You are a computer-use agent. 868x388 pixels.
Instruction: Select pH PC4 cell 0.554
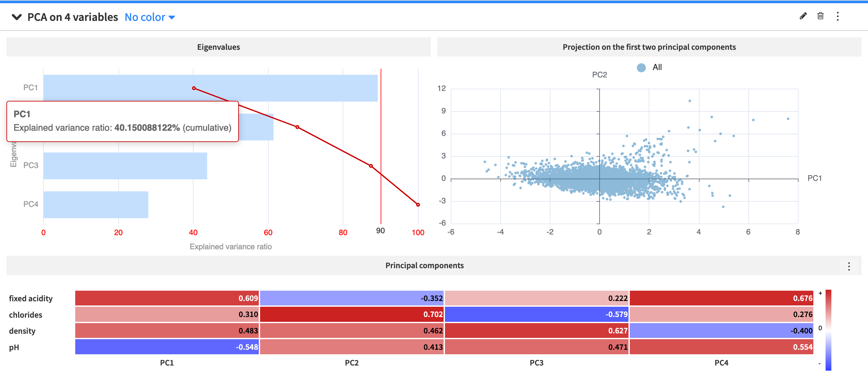pyautogui.click(x=721, y=347)
